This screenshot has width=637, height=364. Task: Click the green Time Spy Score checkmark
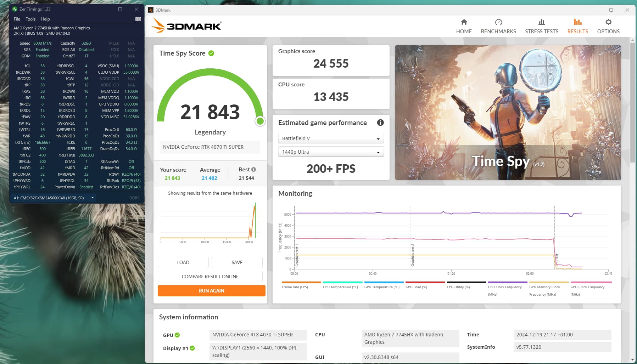[x=211, y=53]
